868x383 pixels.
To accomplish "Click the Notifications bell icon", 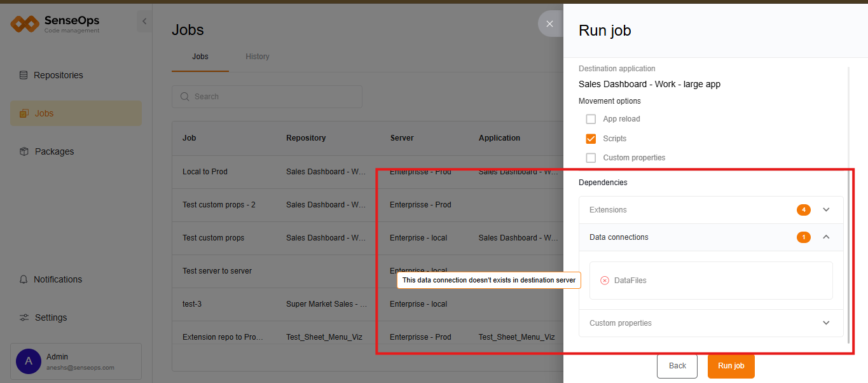I will 24,279.
